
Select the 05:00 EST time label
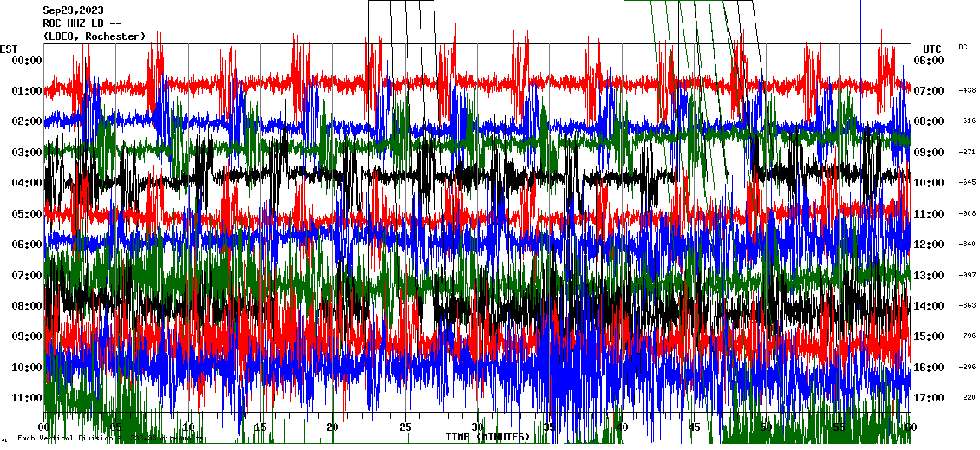point(27,214)
